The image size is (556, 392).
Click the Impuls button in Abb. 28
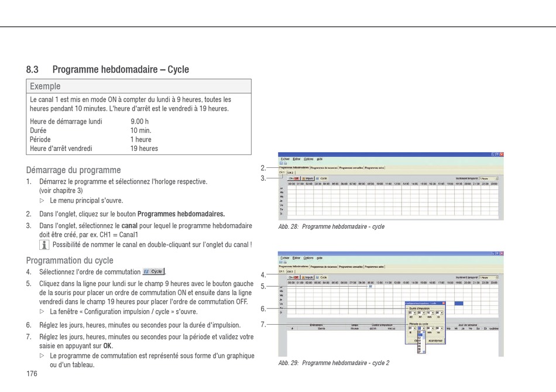tap(308, 178)
